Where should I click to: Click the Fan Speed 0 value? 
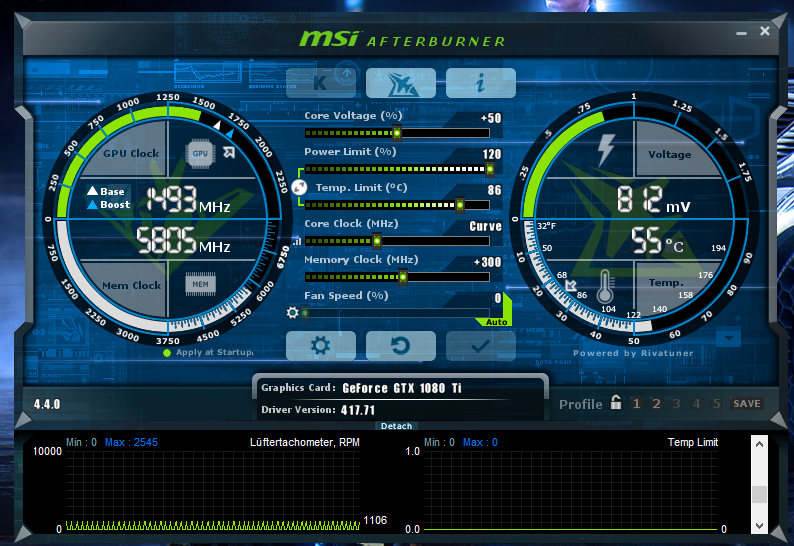click(x=498, y=298)
